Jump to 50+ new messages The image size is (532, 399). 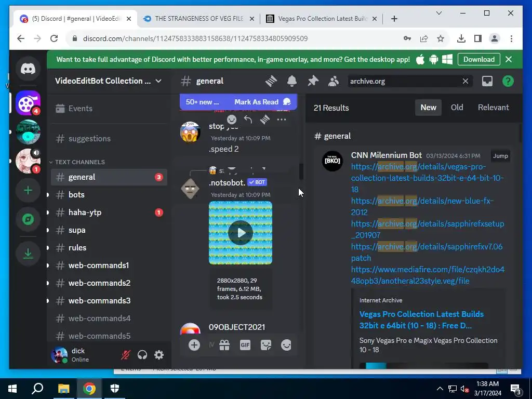[202, 102]
